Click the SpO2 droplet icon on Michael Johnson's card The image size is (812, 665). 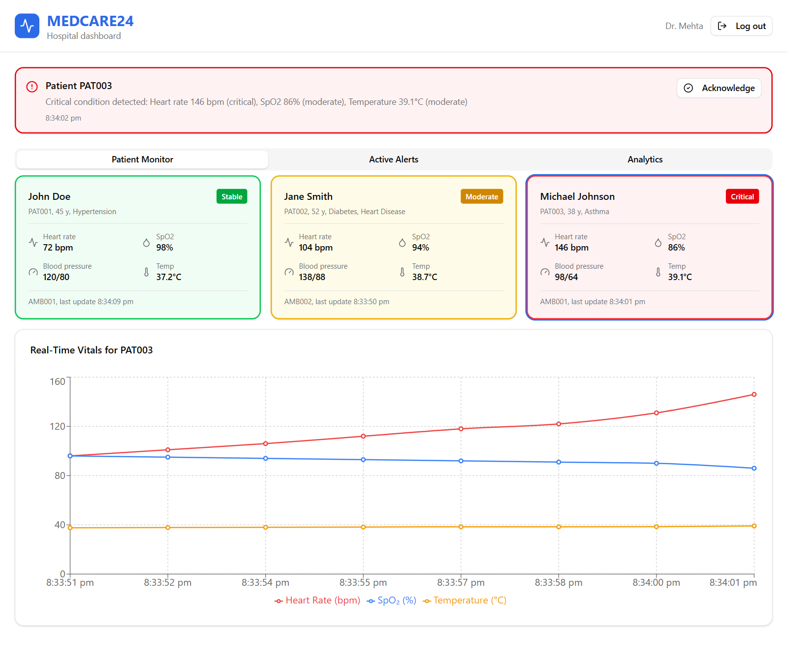[x=658, y=242]
